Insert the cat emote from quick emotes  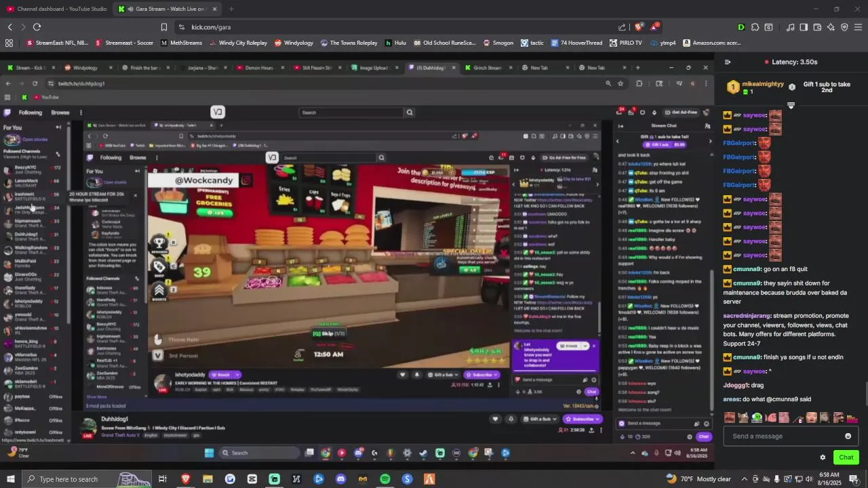[743, 418]
